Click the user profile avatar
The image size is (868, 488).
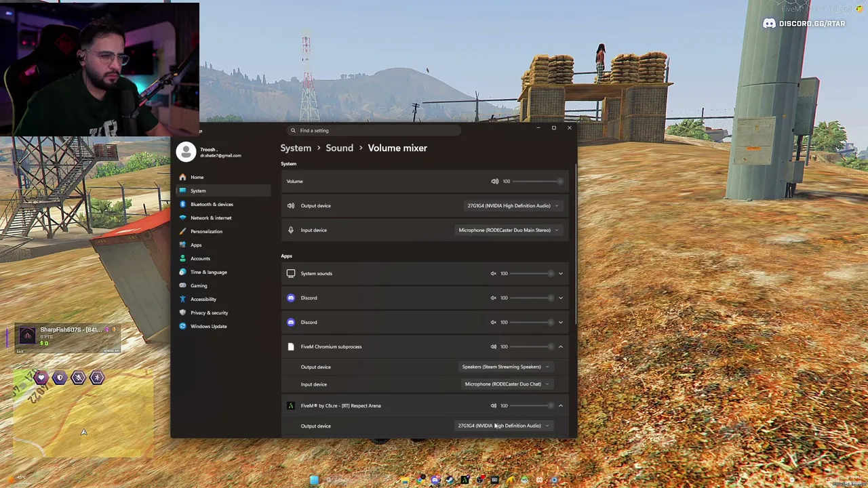pyautogui.click(x=186, y=152)
